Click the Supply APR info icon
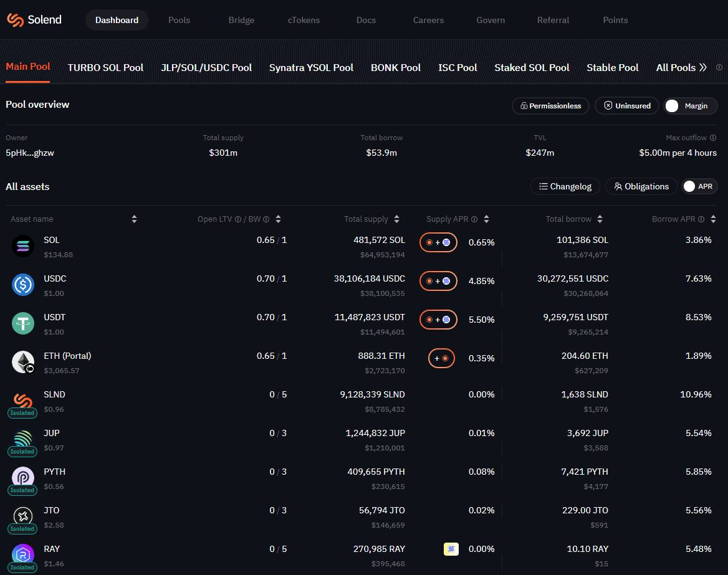The height and width of the screenshot is (575, 728). tap(474, 219)
